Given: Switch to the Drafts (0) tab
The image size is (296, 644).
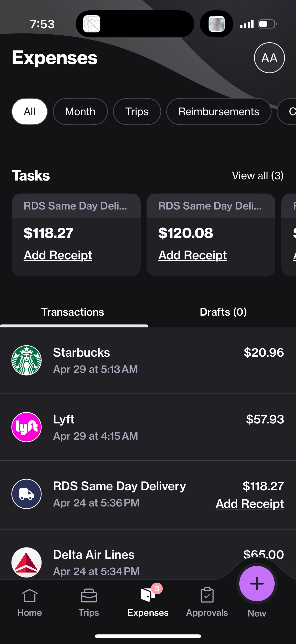Looking at the screenshot, I should tap(223, 312).
